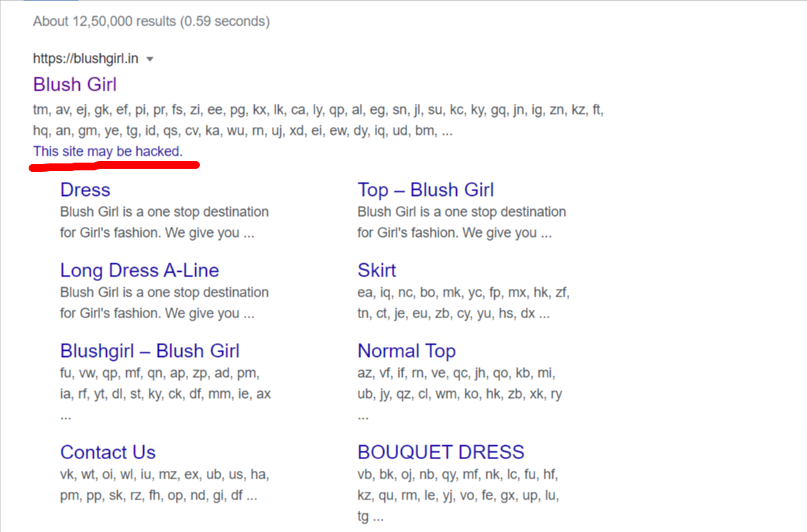Visit the BOUQUET DRESS sitelink

tap(441, 452)
